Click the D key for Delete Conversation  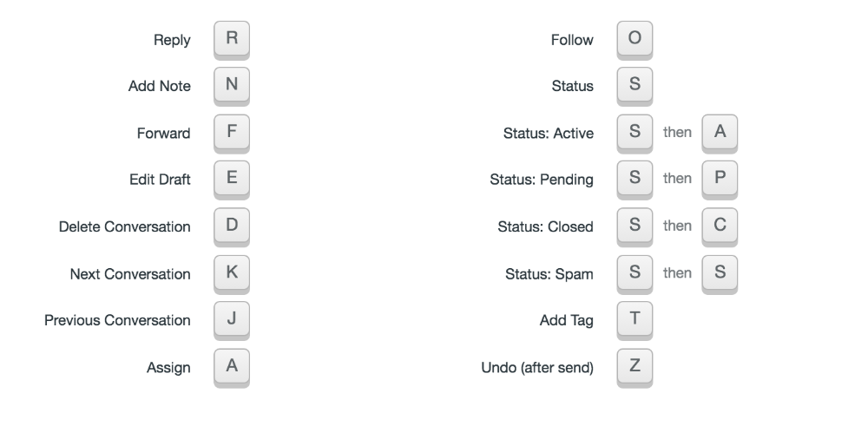coord(232,226)
